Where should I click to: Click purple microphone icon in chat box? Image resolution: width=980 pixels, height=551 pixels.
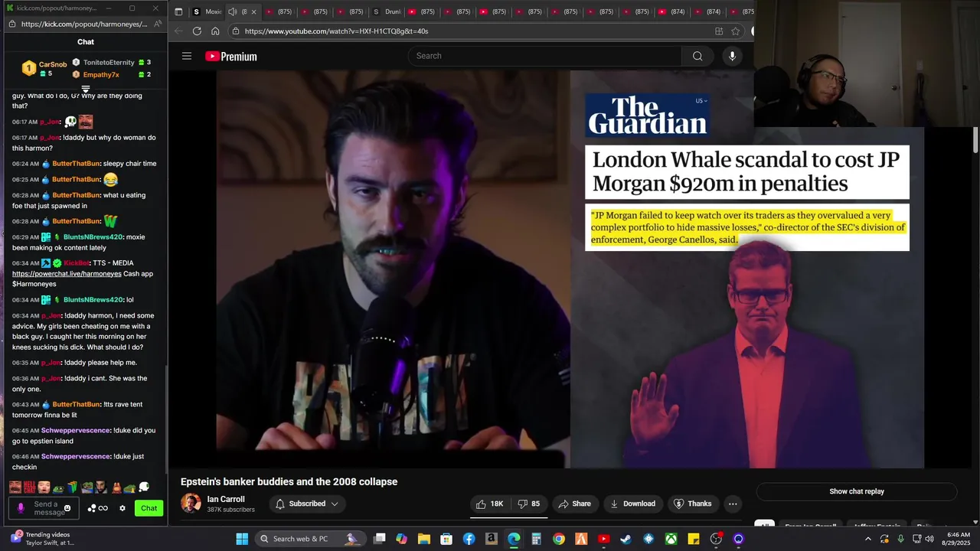point(21,508)
